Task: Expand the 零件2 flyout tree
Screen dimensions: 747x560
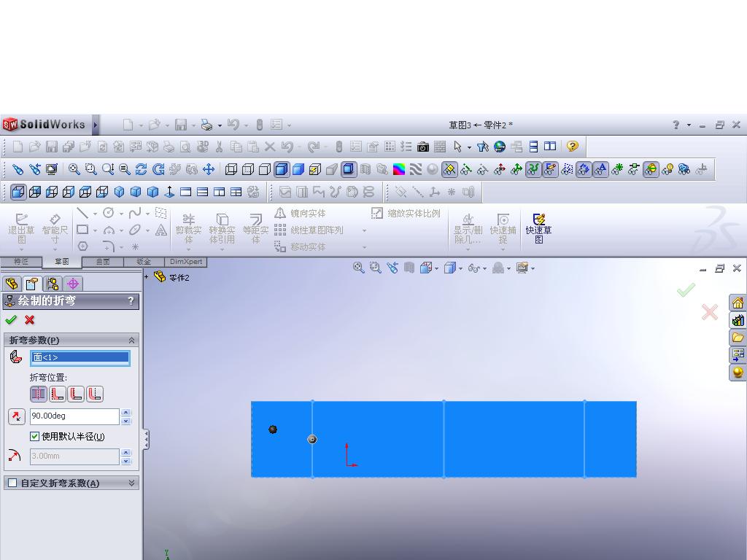Action: click(x=146, y=276)
